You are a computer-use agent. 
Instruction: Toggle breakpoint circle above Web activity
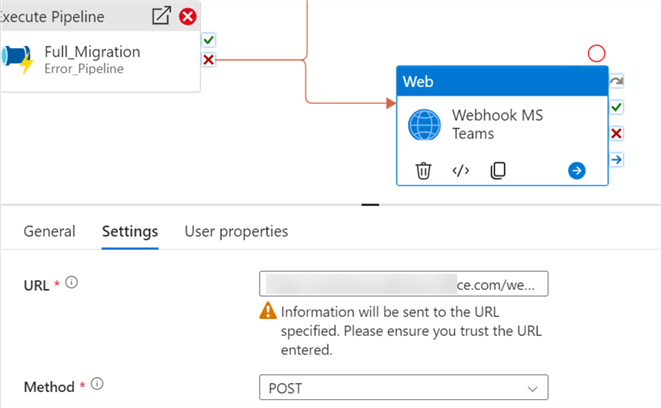[x=597, y=53]
